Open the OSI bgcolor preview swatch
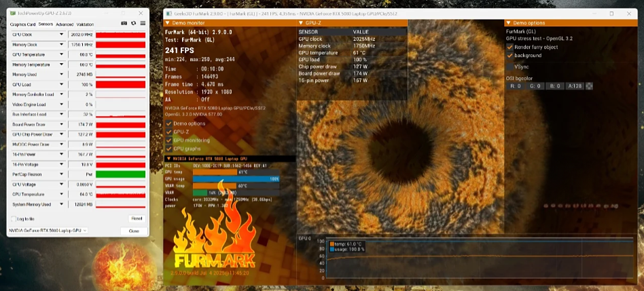644x291 pixels. 590,86
